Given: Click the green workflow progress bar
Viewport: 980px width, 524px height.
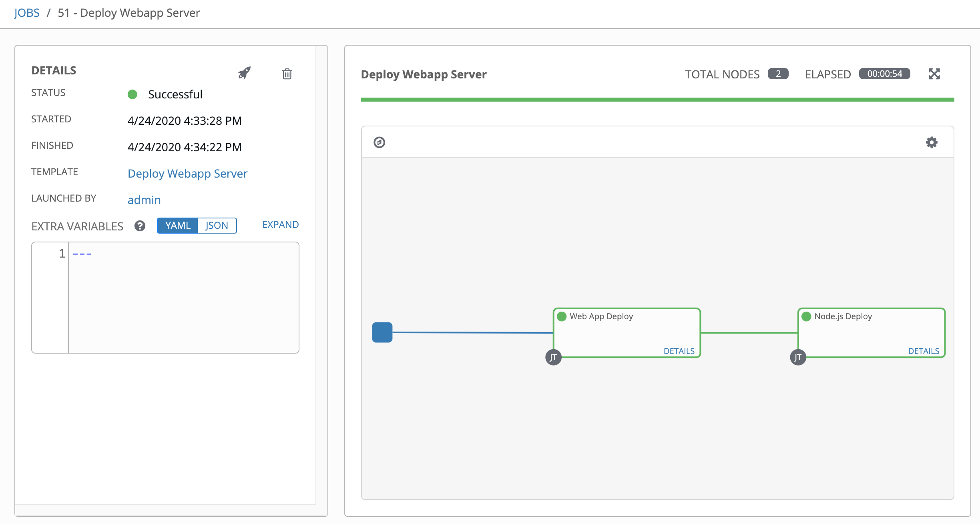Looking at the screenshot, I should point(657,100).
